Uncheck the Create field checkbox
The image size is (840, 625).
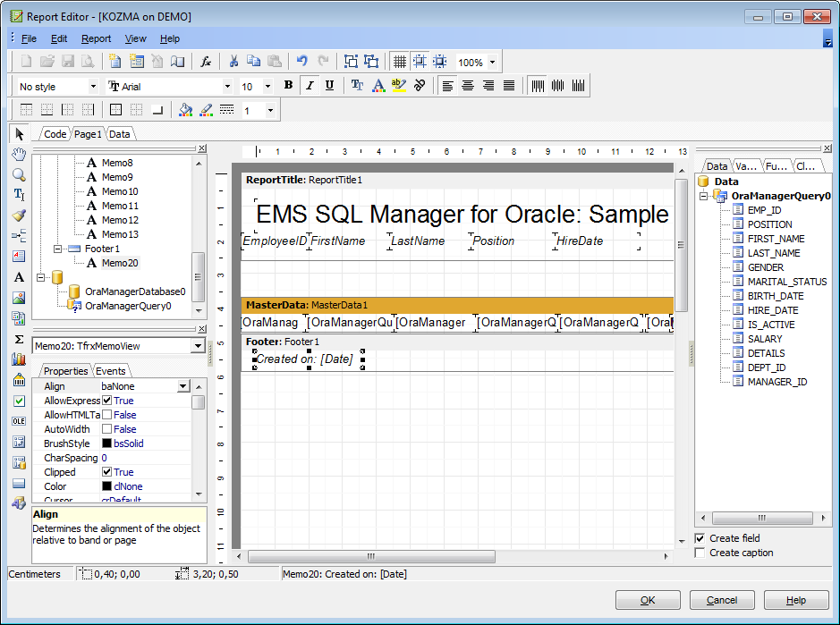[700, 538]
